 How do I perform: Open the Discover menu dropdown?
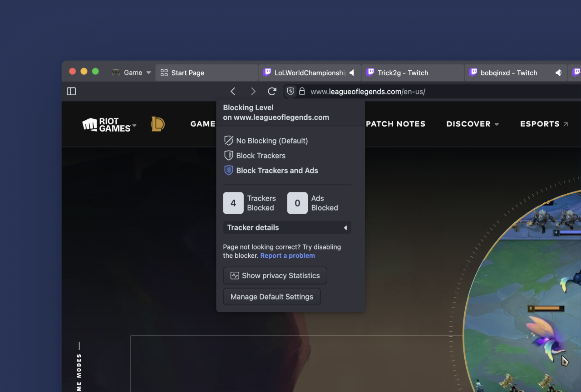(473, 124)
